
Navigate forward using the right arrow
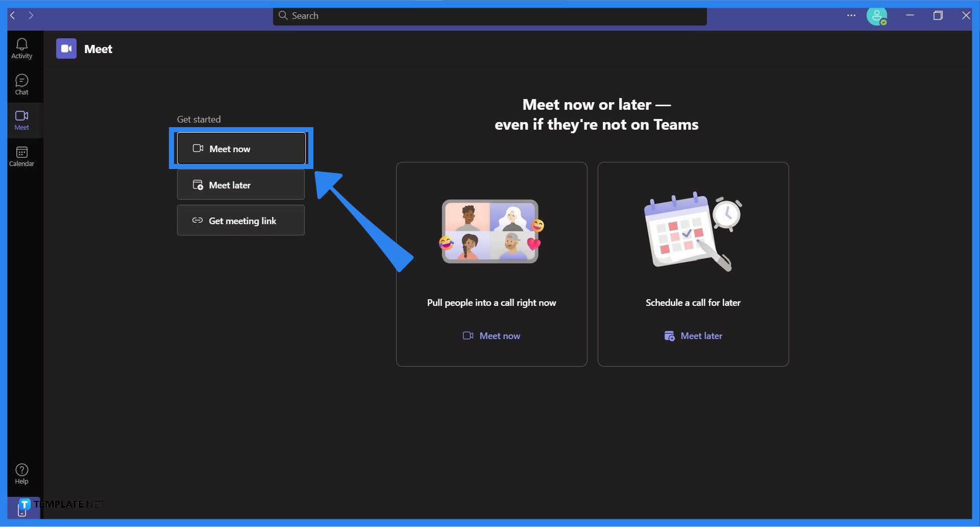[31, 15]
